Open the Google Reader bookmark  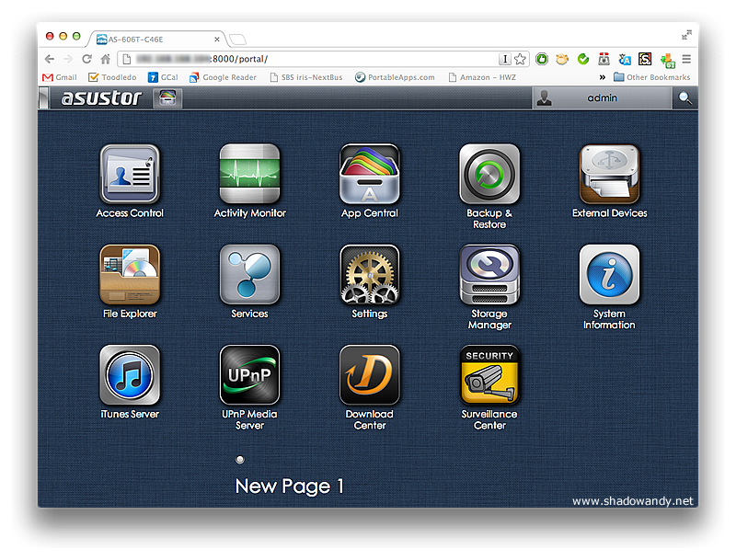pyautogui.click(x=223, y=77)
